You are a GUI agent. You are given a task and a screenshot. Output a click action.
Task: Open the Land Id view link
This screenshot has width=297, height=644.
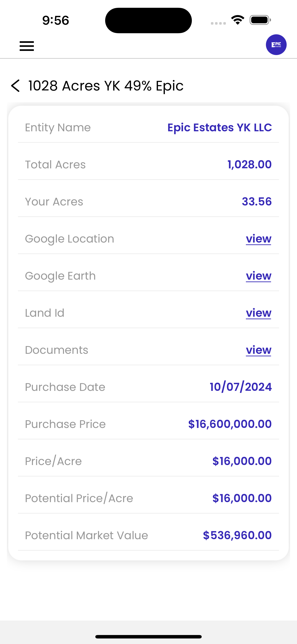pyautogui.click(x=259, y=313)
